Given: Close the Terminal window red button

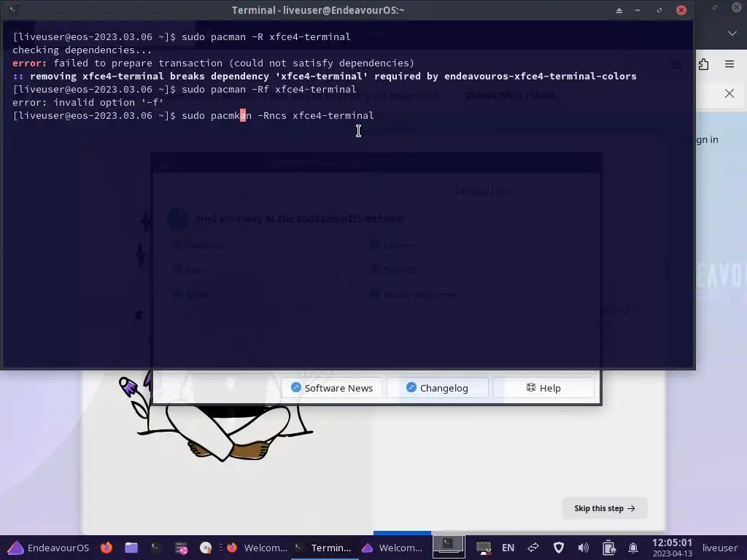Looking at the screenshot, I should tap(681, 10).
